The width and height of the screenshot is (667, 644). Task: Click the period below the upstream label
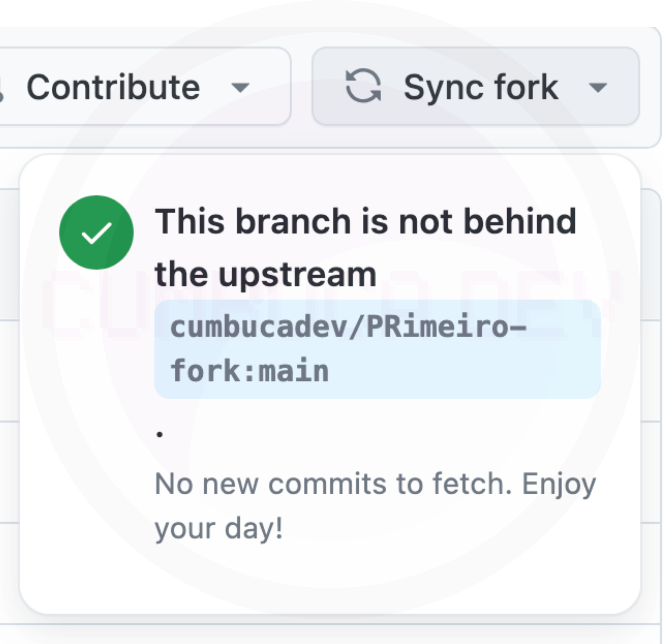160,434
